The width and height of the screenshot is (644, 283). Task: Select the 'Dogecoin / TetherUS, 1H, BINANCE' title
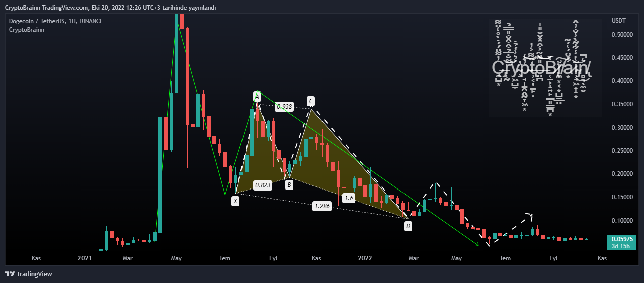56,21
